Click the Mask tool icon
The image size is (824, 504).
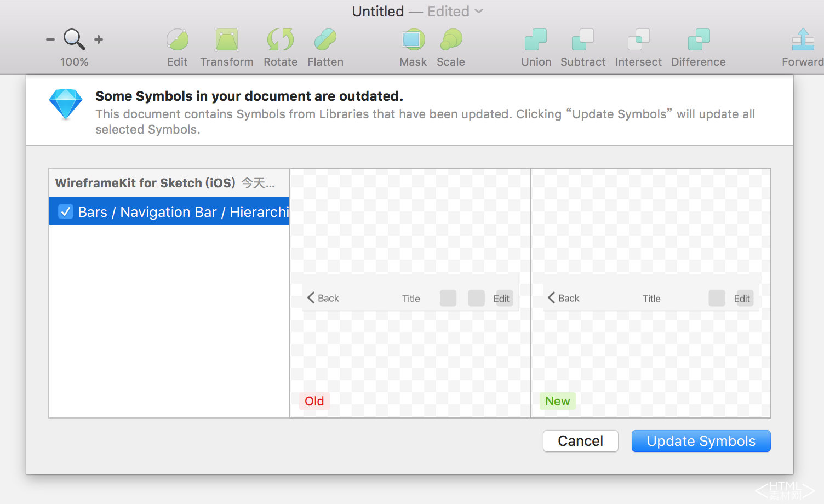(413, 40)
